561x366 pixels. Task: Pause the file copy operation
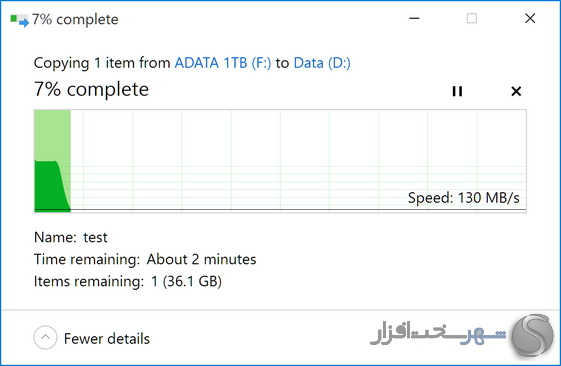457,91
